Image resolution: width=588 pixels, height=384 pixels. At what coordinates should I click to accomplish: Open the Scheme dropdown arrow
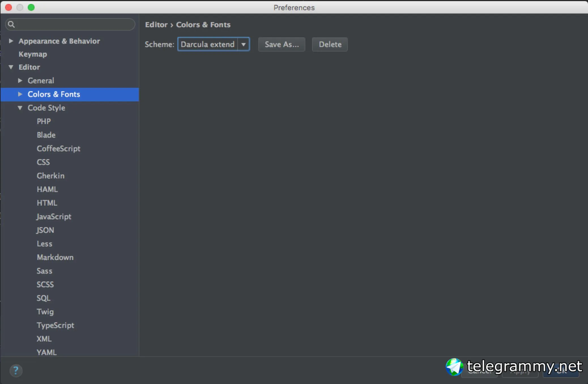point(243,44)
